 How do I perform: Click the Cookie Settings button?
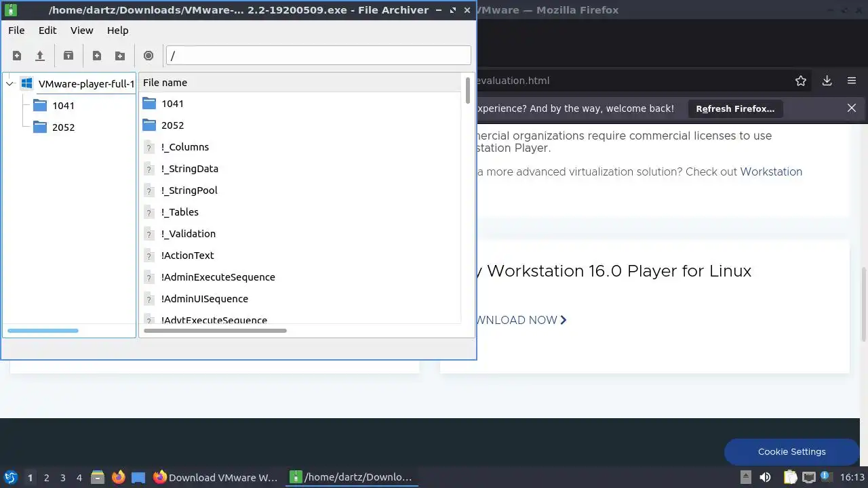tap(791, 451)
